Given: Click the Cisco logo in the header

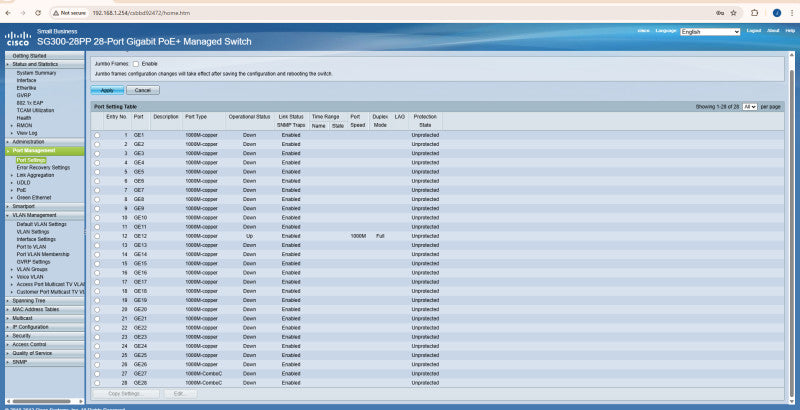Looking at the screenshot, I should [x=18, y=39].
